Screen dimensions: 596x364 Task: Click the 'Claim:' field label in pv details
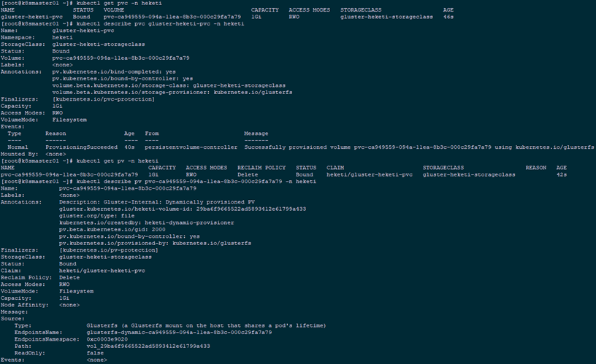point(11,271)
